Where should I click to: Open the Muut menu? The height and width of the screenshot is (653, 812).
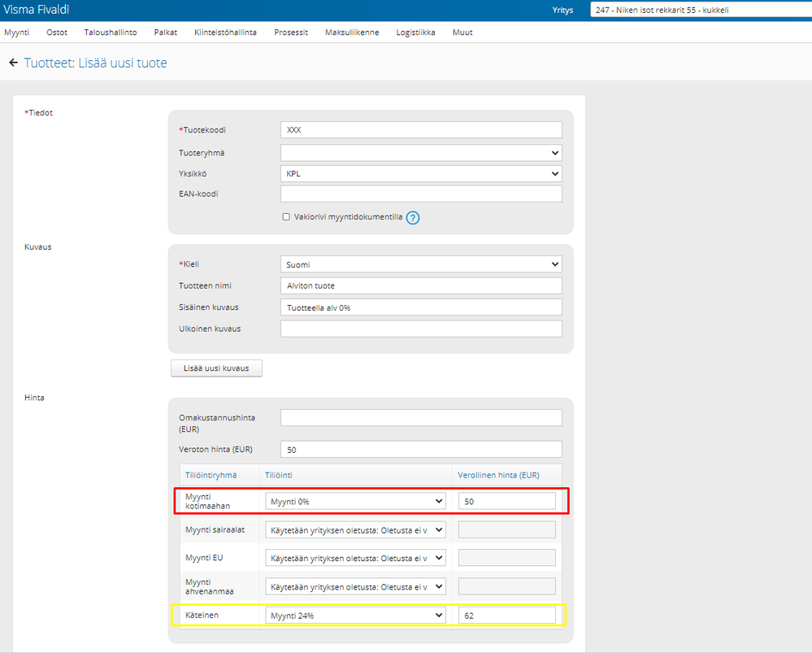[x=462, y=33]
